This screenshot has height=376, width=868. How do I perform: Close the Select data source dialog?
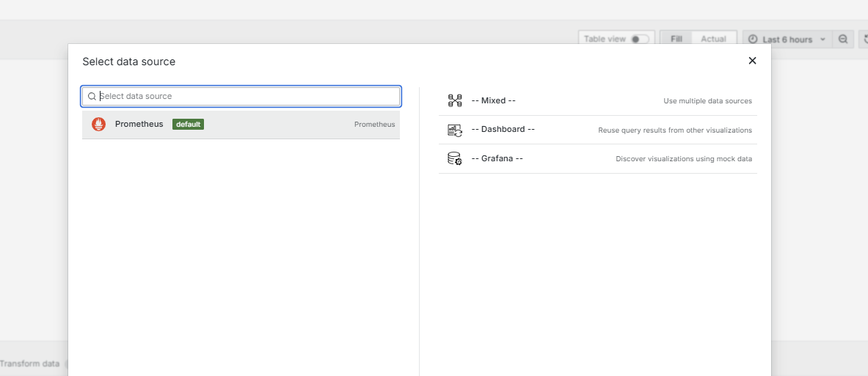[752, 61]
